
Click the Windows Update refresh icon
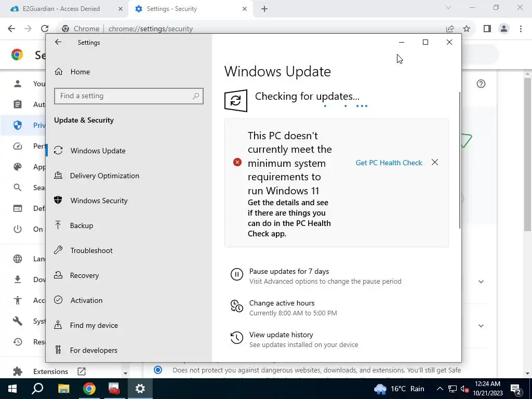pyautogui.click(x=236, y=100)
